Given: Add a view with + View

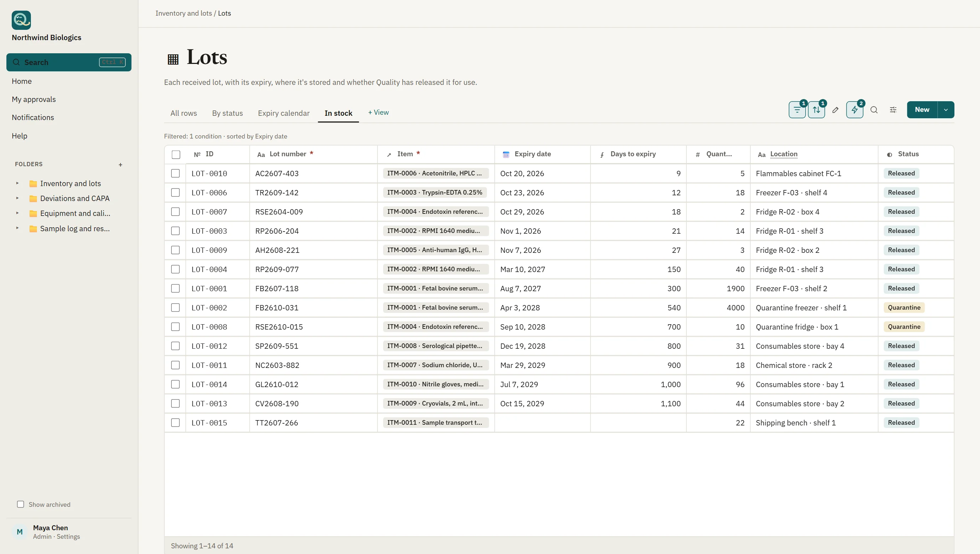Looking at the screenshot, I should 378,113.
